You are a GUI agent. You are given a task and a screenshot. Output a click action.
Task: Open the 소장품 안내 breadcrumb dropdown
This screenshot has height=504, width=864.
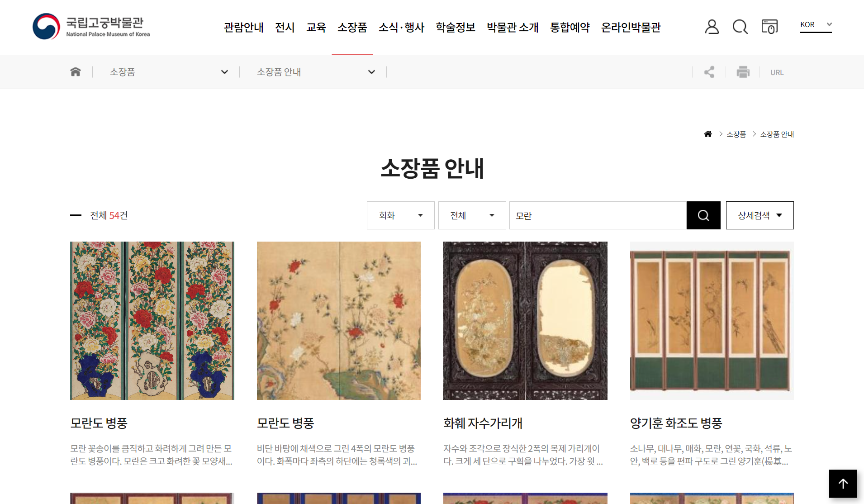[316, 72]
